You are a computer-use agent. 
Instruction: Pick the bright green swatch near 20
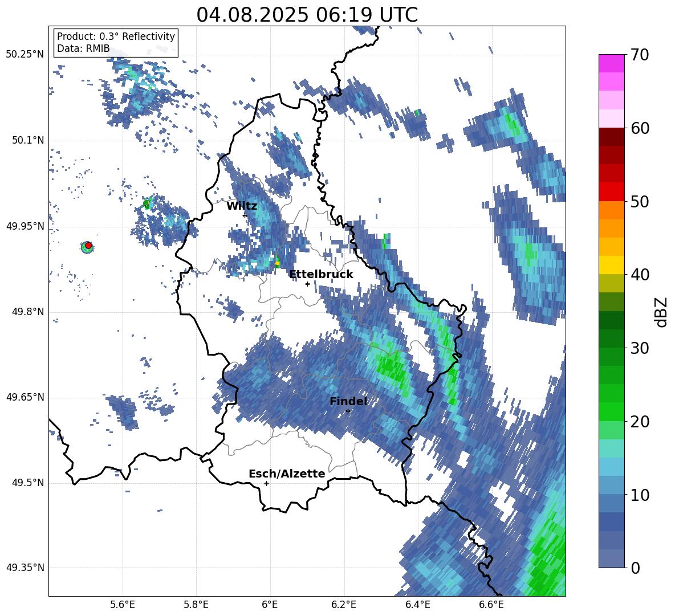click(x=611, y=411)
